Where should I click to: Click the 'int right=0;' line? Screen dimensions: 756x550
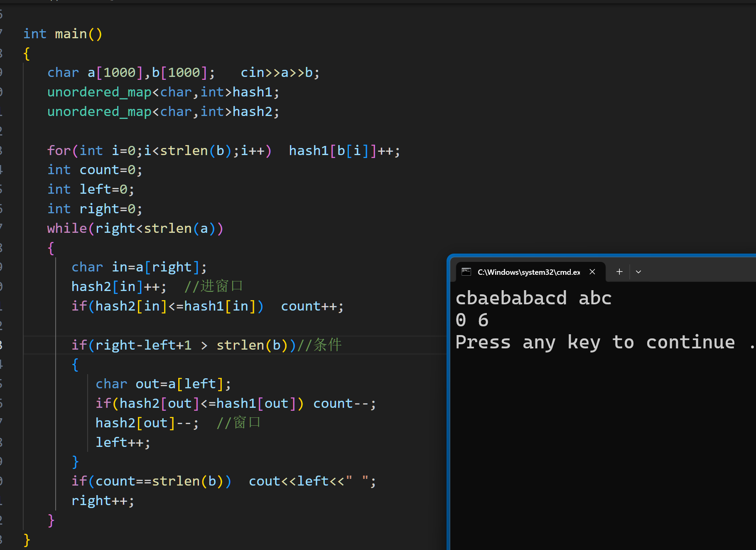point(95,209)
